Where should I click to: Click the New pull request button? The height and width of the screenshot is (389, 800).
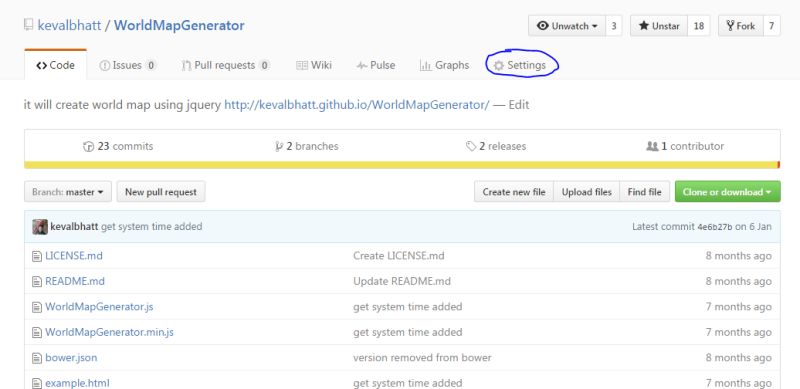161,192
